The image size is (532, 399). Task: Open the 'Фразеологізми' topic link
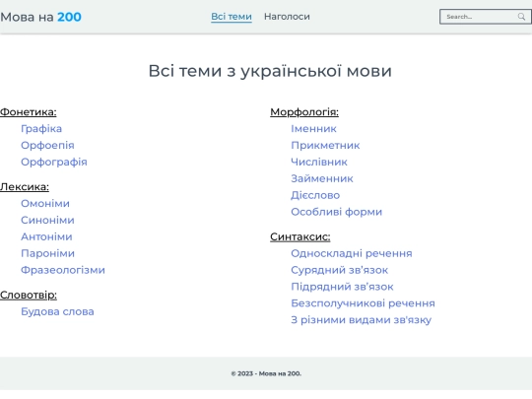[x=63, y=270]
